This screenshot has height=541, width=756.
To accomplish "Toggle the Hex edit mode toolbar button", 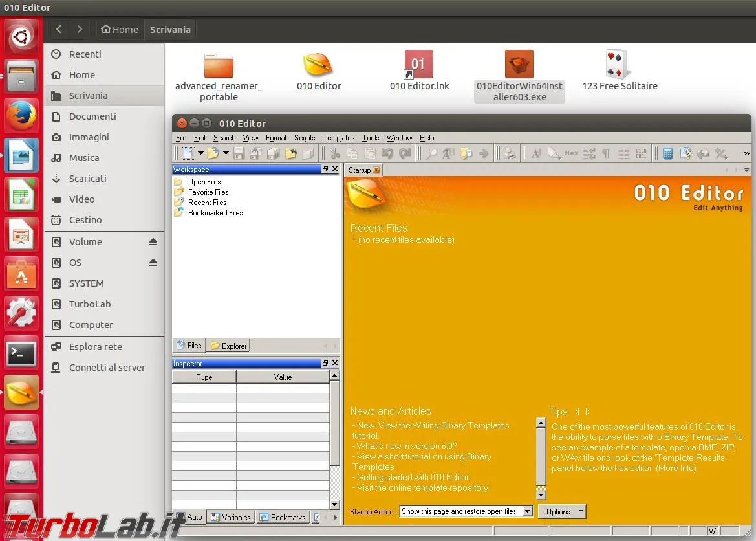I will (571, 153).
